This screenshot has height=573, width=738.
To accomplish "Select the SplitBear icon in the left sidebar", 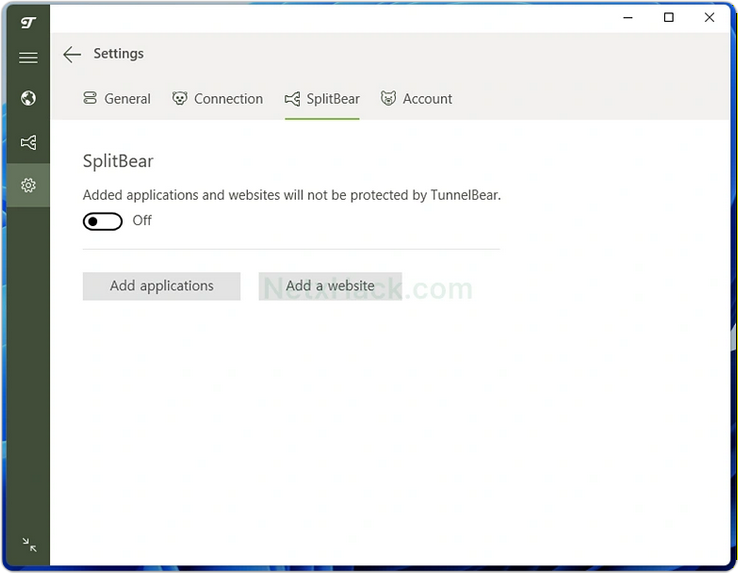I will (x=28, y=142).
